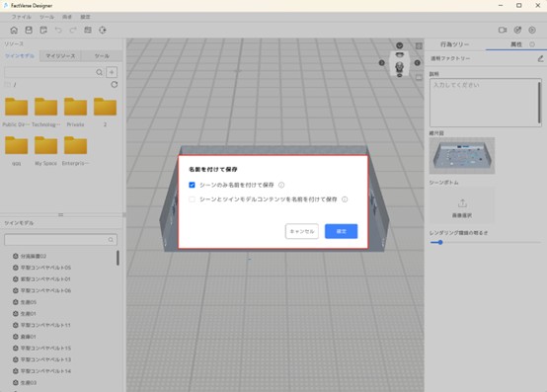This screenshot has height=392, width=547.
Task: Select 平型コンベヤベルト13 in the list
Action: pos(45,359)
